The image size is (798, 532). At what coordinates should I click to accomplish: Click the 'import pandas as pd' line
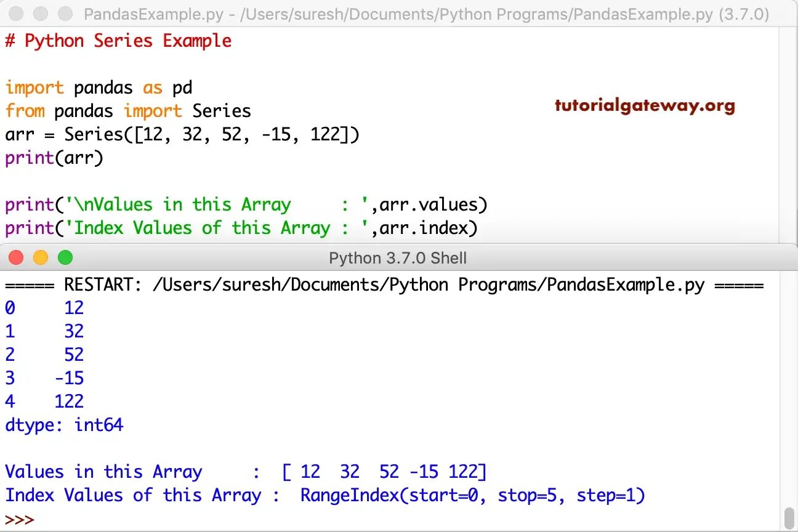click(99, 88)
